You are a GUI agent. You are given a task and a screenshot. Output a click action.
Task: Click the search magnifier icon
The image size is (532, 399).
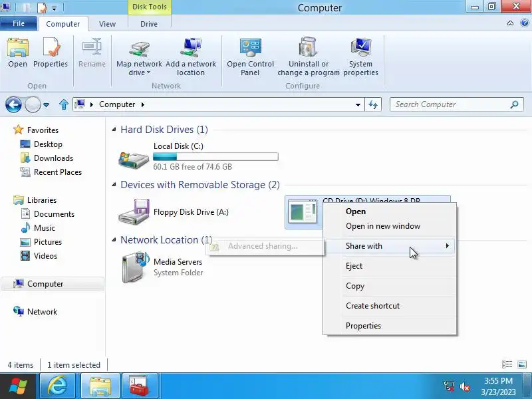pos(514,104)
